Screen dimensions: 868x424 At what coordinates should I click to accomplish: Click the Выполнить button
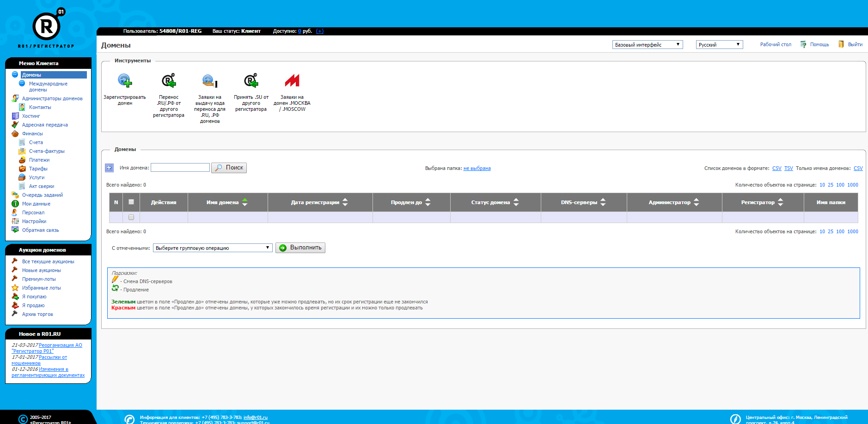[x=300, y=248]
